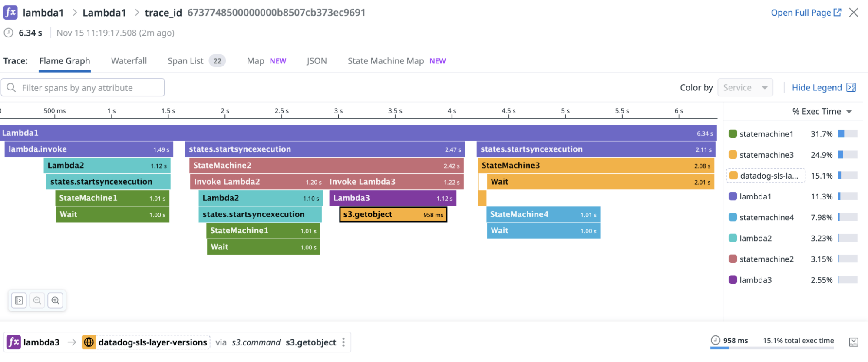The width and height of the screenshot is (868, 362).
Task: Select the s3.getobject span
Action: (x=393, y=215)
